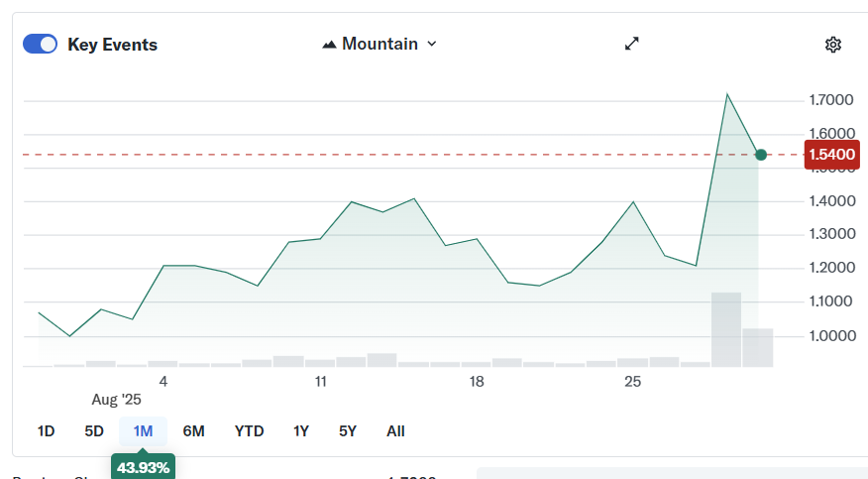Screen dimensions: 868x479
Task: Open the fullscreen expand arrows icon
Action: point(632,44)
